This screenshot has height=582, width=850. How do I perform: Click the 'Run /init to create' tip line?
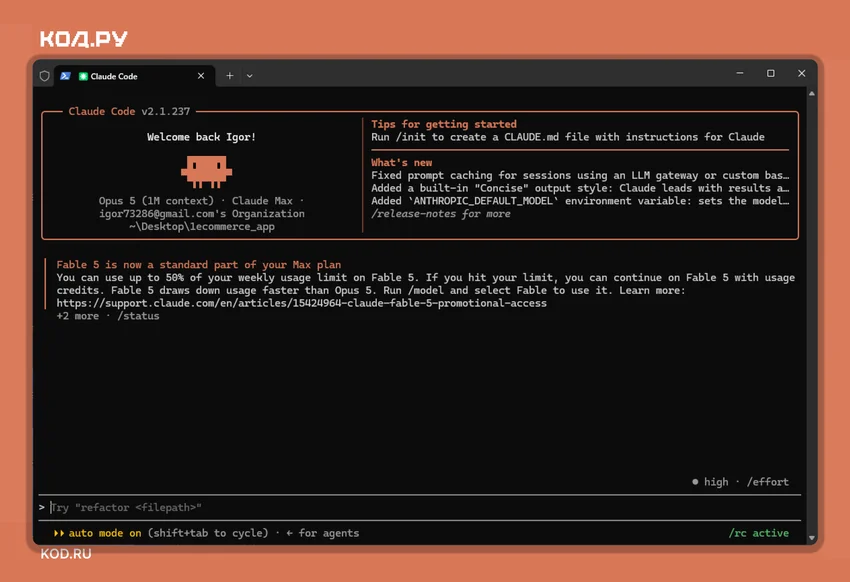click(x=568, y=137)
